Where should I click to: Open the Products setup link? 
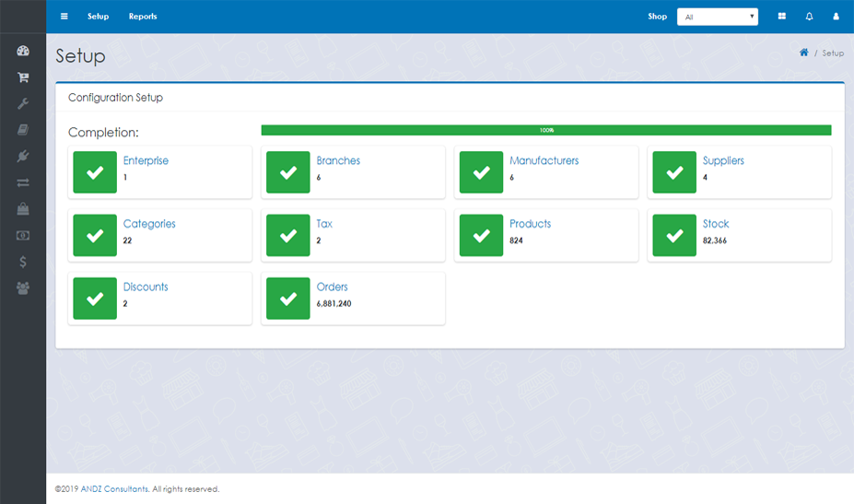(x=530, y=224)
